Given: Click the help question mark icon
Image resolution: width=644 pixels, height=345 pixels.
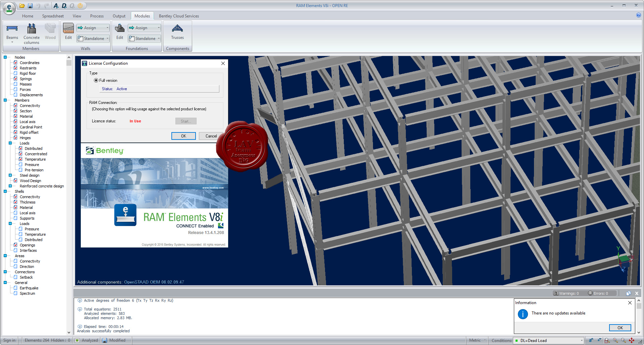Looking at the screenshot, I should pos(638,15).
